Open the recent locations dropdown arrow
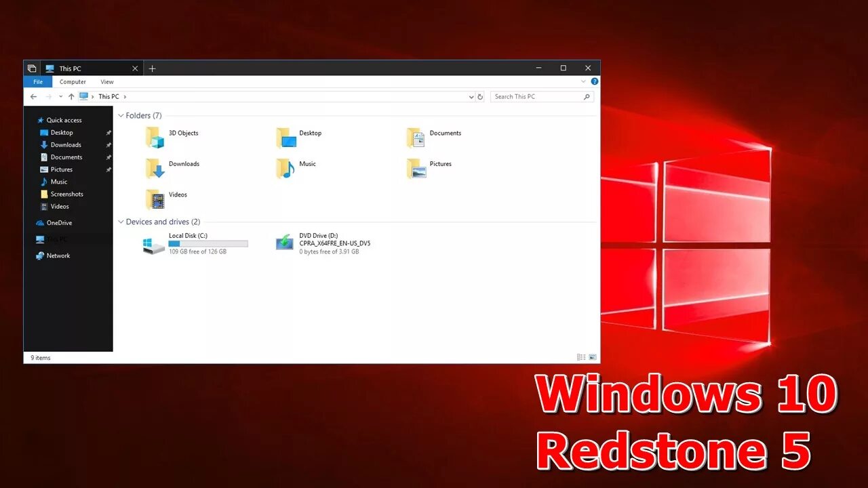 coord(60,97)
